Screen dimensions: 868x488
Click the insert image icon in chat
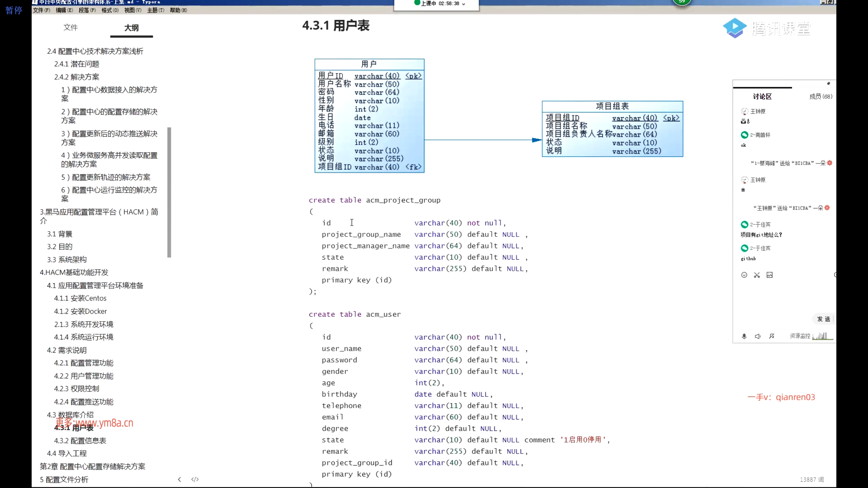tap(769, 275)
